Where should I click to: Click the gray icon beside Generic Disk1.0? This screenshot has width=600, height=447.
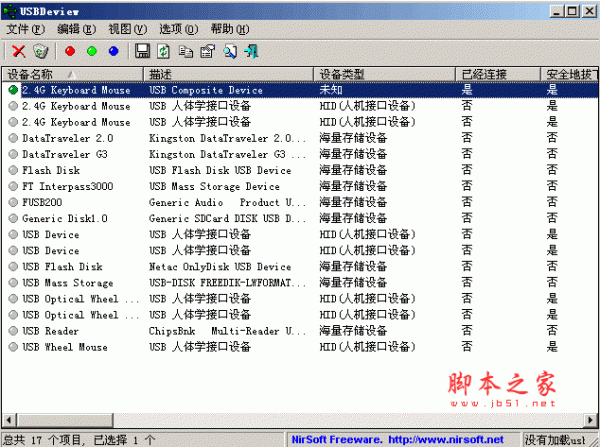[x=13, y=218]
